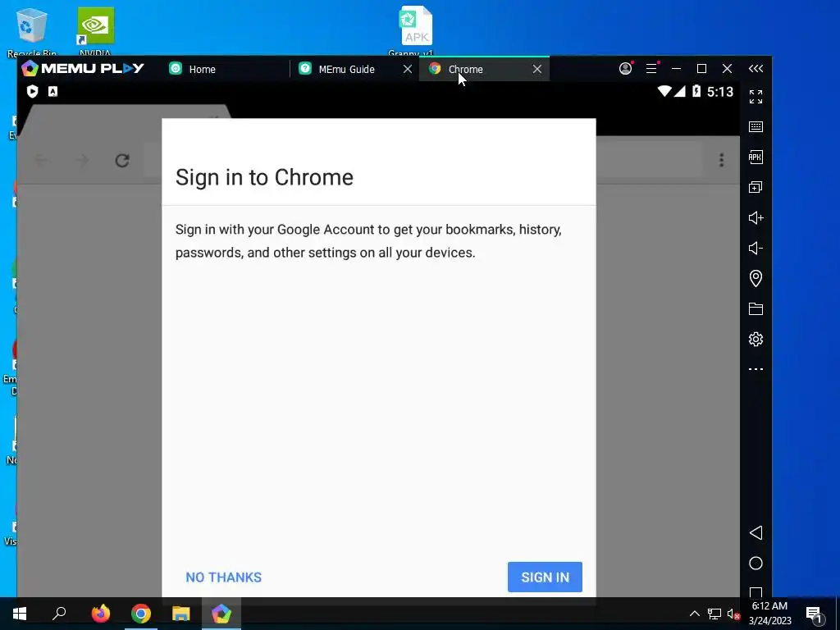Decrease emulator volume with speaker minus icon
The height and width of the screenshot is (630, 840).
[756, 248]
